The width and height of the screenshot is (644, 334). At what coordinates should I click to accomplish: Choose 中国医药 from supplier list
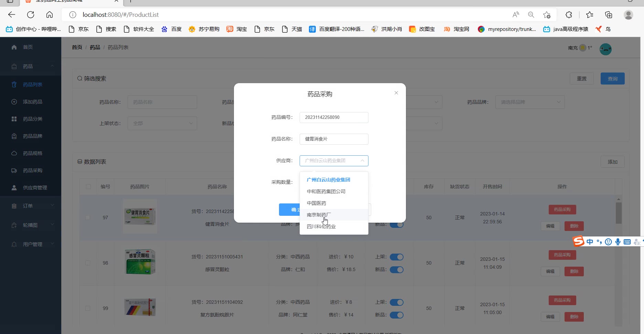pyautogui.click(x=334, y=203)
